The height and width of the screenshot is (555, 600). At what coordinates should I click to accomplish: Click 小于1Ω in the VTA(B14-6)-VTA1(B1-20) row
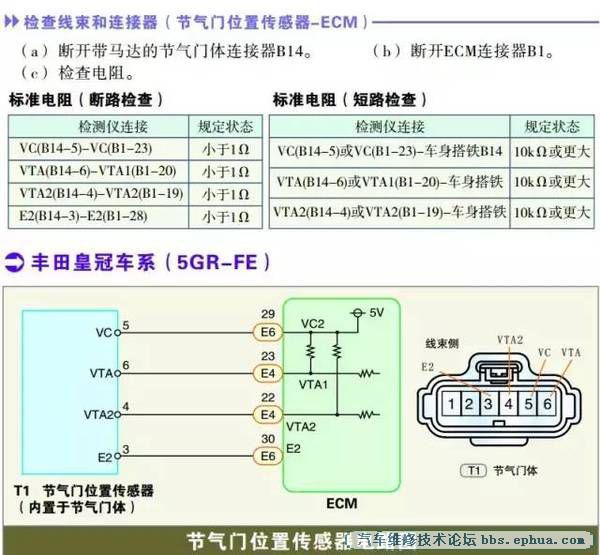[225, 172]
